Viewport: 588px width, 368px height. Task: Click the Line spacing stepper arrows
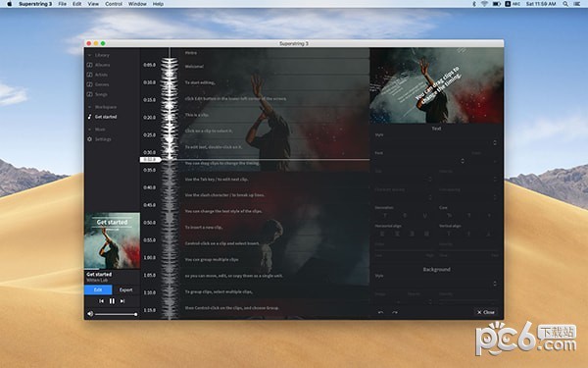click(495, 197)
